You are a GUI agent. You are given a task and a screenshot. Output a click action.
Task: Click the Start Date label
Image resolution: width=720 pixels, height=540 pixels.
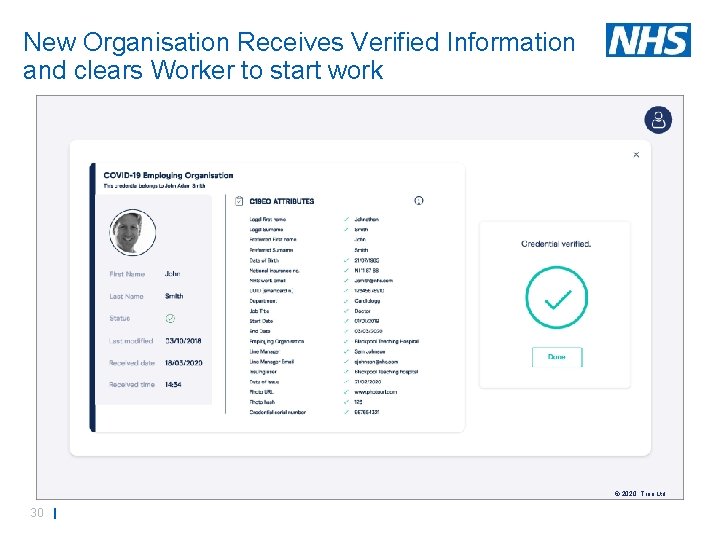click(x=261, y=321)
